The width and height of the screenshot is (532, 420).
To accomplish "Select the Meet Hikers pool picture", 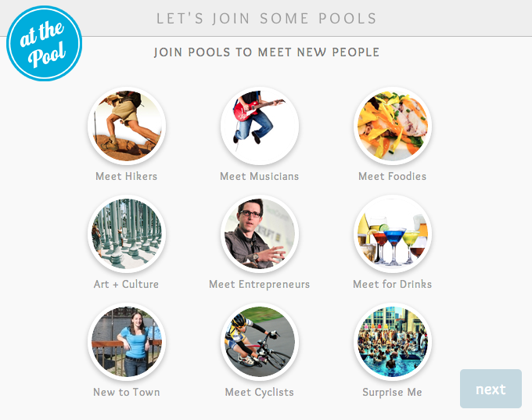I will (x=127, y=126).
